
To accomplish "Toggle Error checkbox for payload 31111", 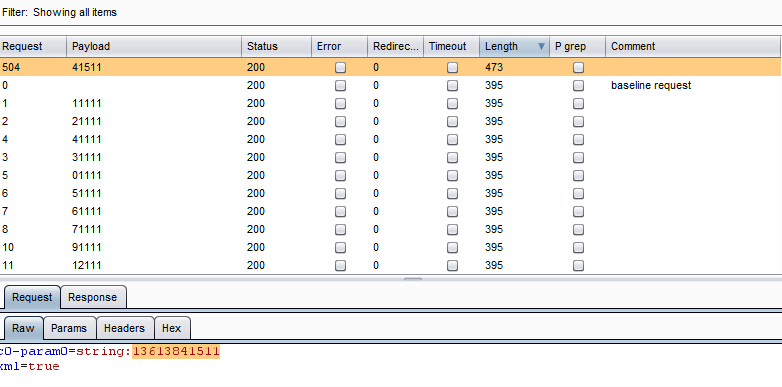I will coord(340,157).
